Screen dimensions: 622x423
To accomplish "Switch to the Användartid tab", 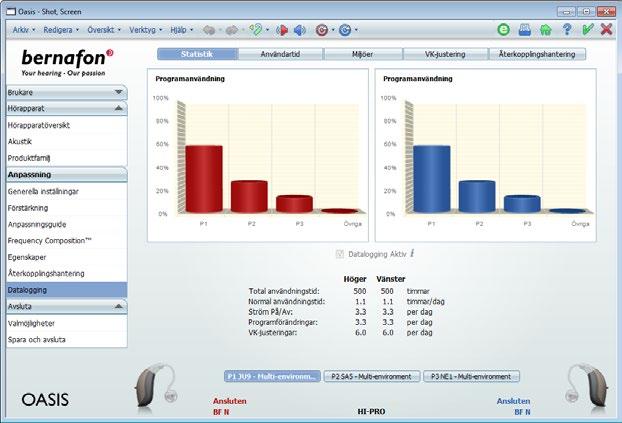I will tap(280, 54).
